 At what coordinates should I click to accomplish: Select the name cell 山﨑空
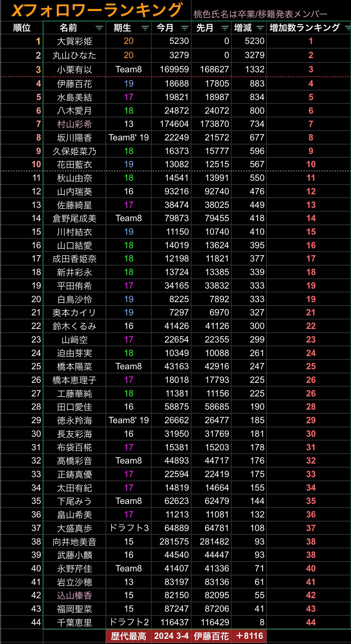click(74, 340)
